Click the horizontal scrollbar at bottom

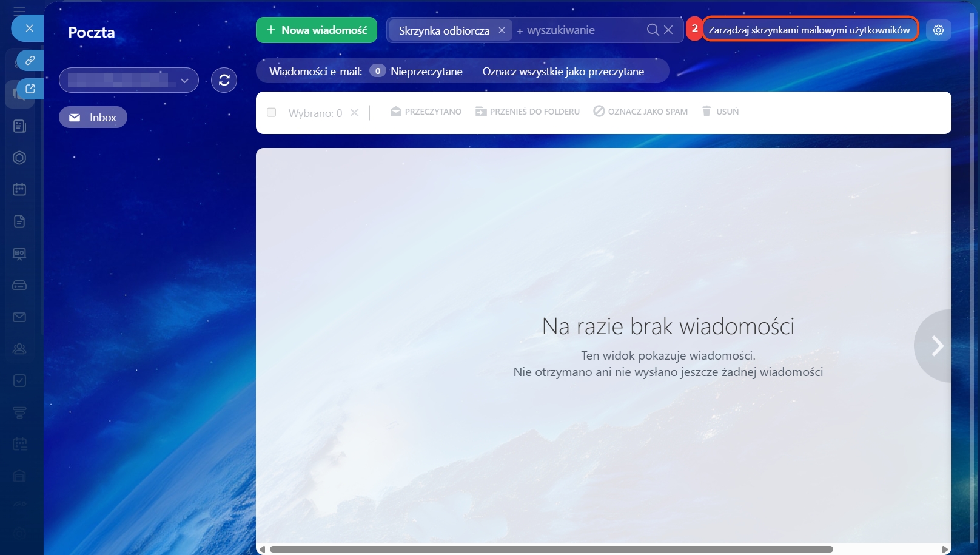point(551,549)
